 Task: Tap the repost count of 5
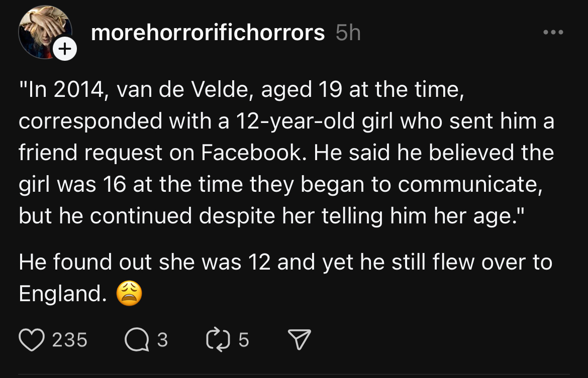[x=243, y=340]
